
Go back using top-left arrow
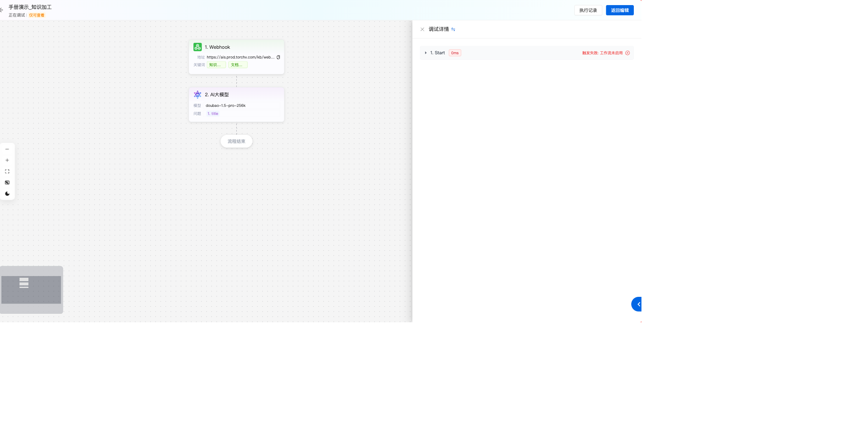click(x=2, y=10)
